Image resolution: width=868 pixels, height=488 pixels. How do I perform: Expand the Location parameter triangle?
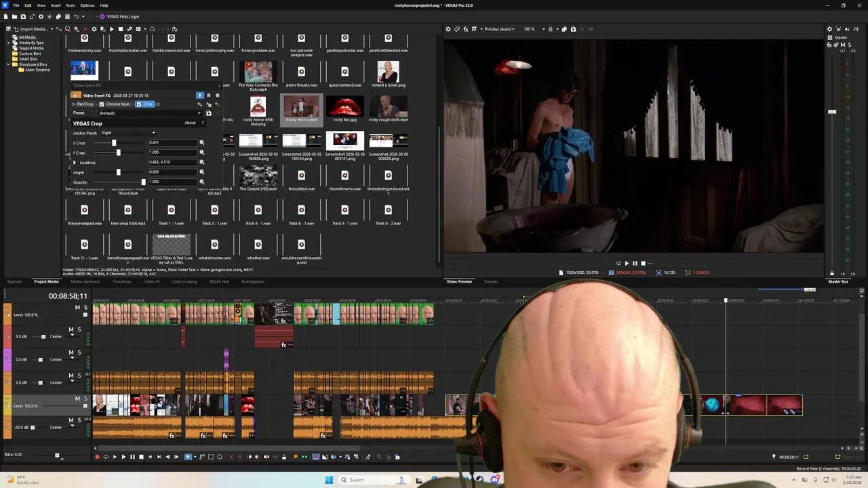tap(75, 163)
